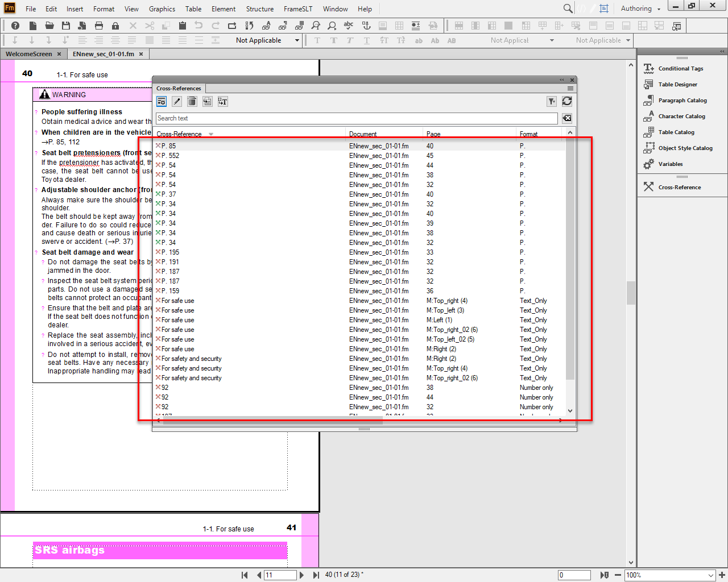Switch to the WelcomeScreen tab
Image resolution: width=728 pixels, height=582 pixels.
tap(30, 53)
